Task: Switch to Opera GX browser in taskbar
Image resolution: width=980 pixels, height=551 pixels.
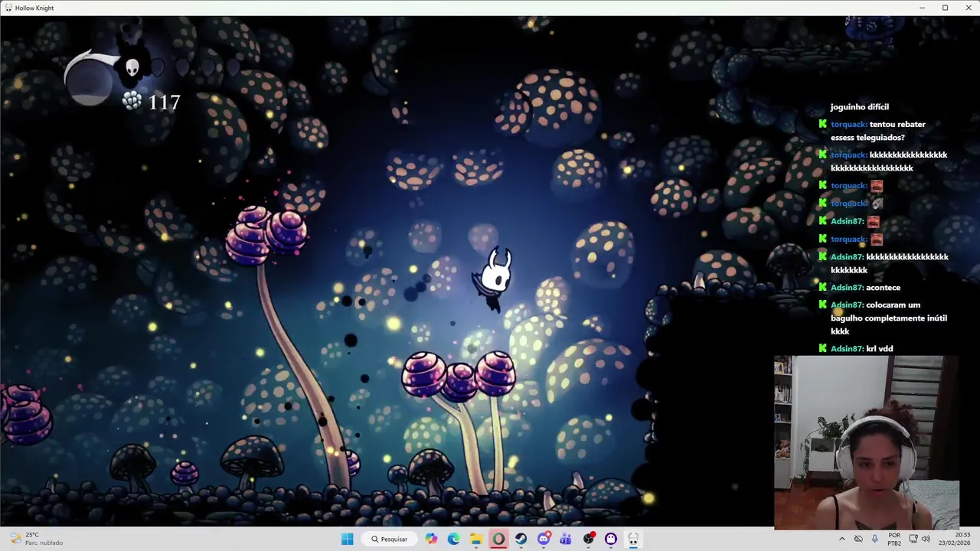Action: [x=498, y=539]
